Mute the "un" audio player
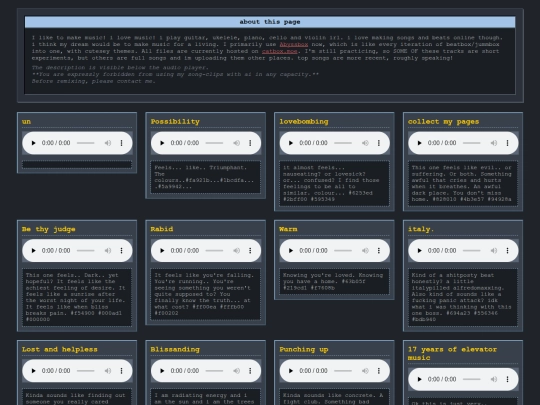This screenshot has width=540, height=405. coord(108,143)
